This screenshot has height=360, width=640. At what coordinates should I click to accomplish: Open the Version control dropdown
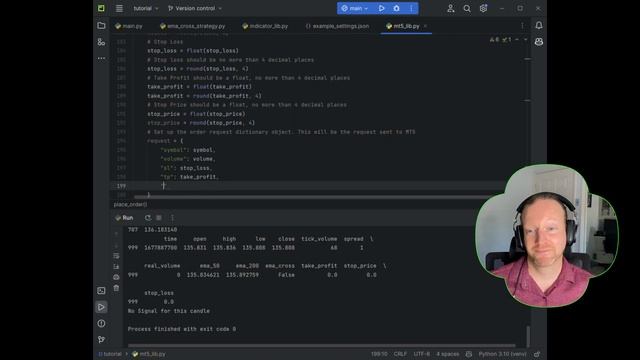[195, 8]
